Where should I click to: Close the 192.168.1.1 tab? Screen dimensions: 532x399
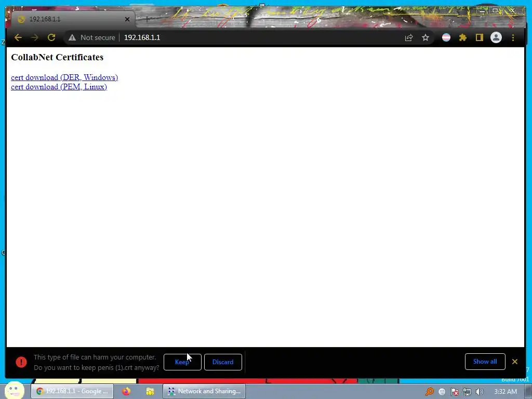tap(127, 19)
